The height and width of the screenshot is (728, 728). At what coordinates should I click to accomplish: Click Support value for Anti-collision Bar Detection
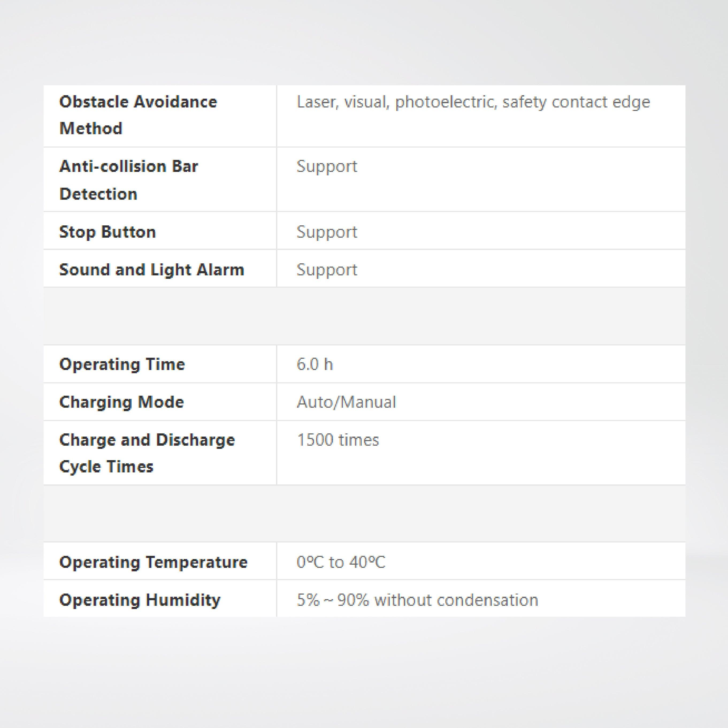coord(327,167)
